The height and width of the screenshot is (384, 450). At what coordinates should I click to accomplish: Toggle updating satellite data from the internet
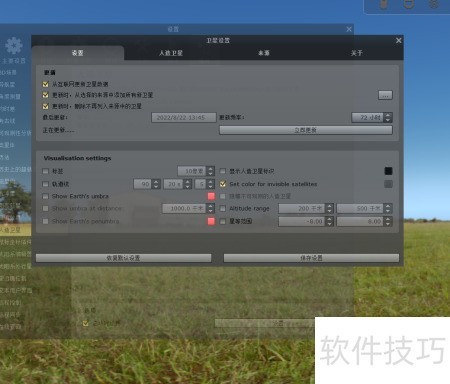click(46, 84)
